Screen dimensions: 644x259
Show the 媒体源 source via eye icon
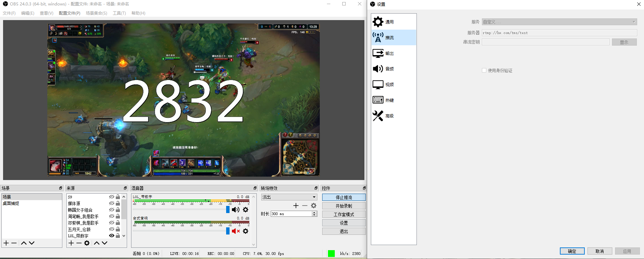coord(112,203)
